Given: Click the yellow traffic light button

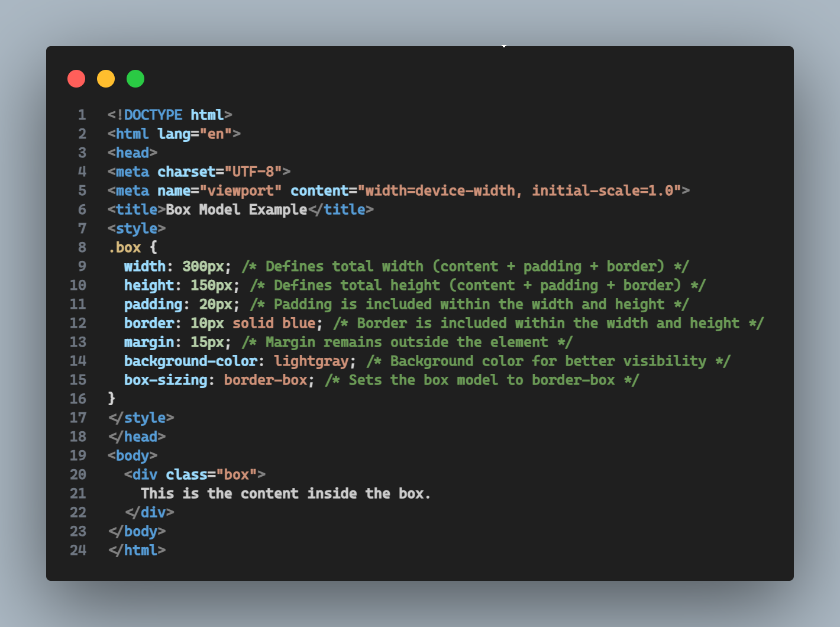Looking at the screenshot, I should (x=105, y=78).
